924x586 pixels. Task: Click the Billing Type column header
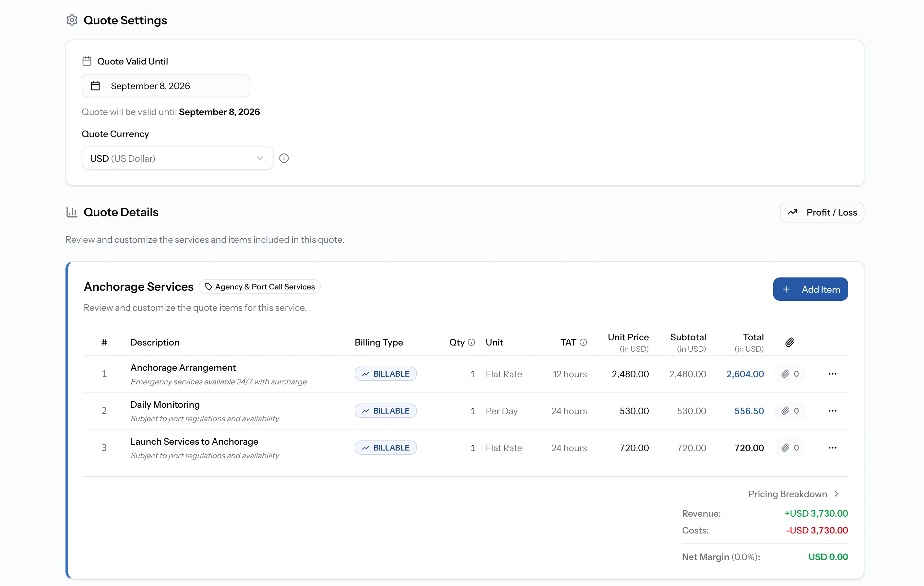click(378, 342)
